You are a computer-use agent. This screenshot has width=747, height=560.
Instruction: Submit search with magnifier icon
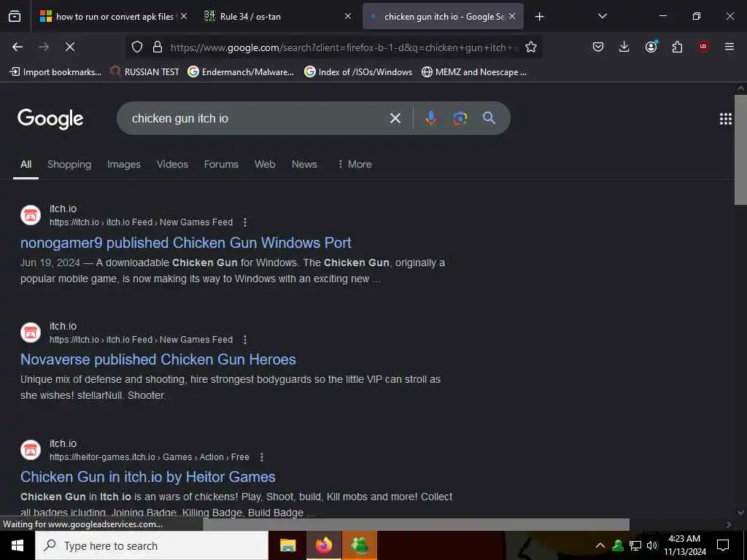pyautogui.click(x=489, y=118)
